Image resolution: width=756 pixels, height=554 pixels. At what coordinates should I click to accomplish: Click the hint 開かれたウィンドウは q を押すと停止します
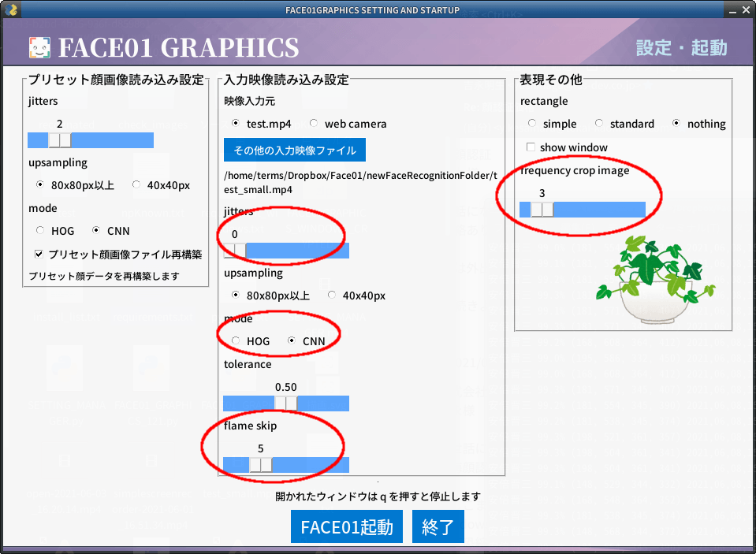coord(378,496)
